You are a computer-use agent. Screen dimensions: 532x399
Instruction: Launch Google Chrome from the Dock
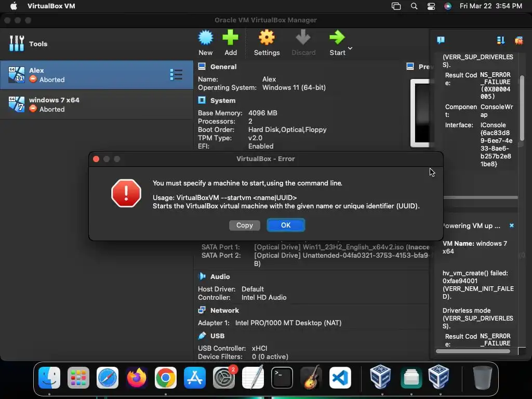tap(166, 378)
